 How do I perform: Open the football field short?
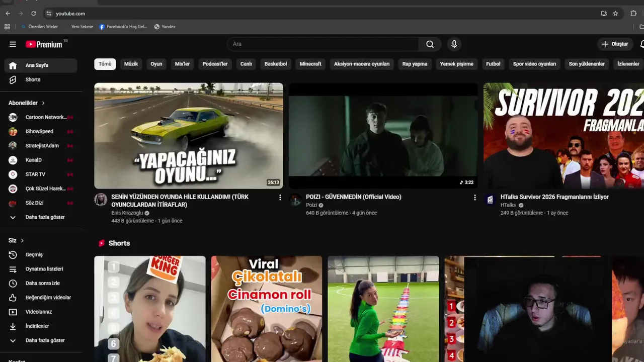(x=383, y=309)
